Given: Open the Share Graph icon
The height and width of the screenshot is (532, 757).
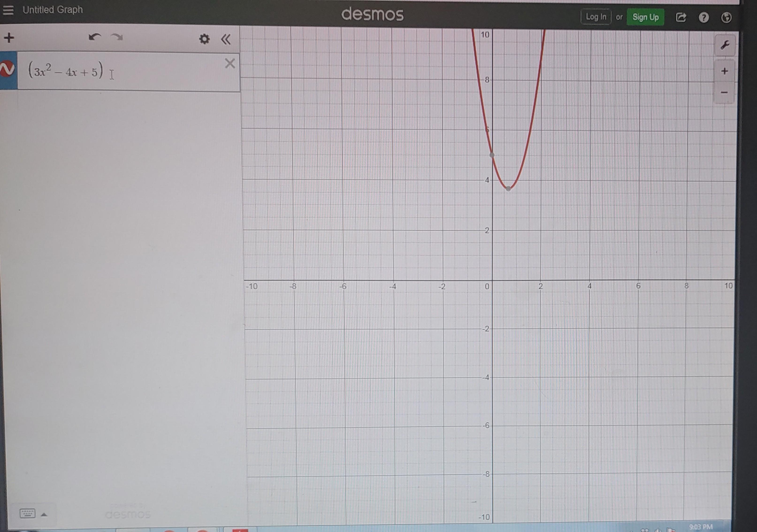Looking at the screenshot, I should tap(681, 17).
